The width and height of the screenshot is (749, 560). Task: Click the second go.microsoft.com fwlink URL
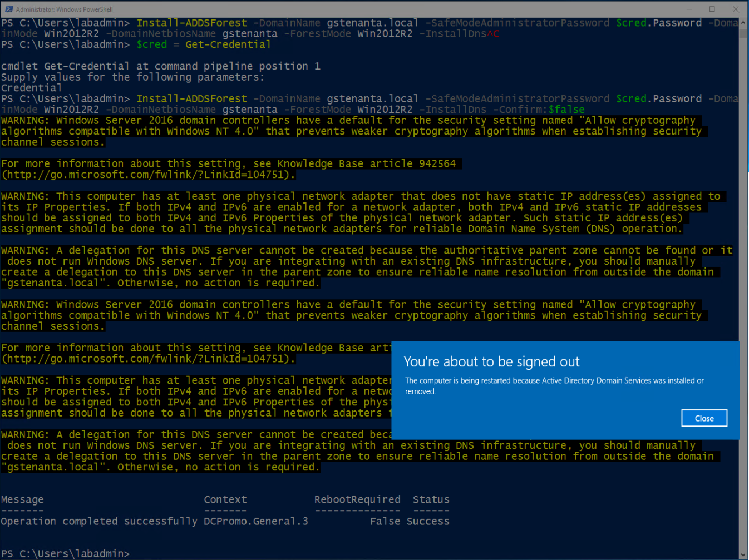(148, 359)
